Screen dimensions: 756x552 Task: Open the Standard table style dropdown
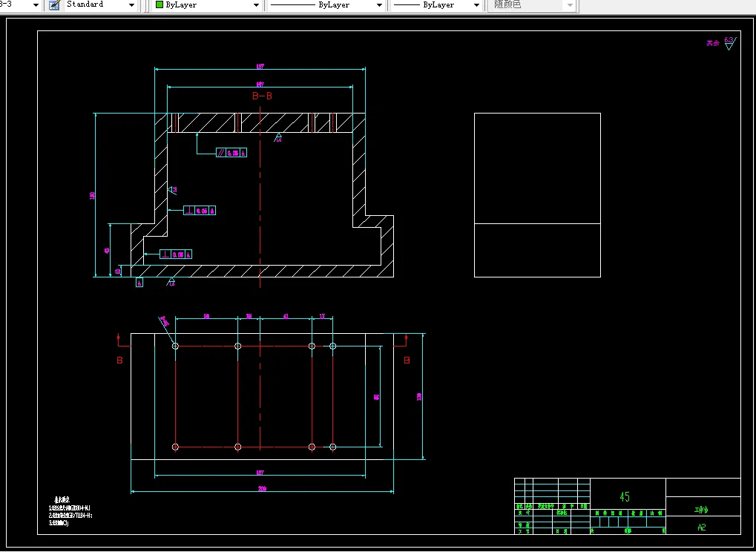99,4
